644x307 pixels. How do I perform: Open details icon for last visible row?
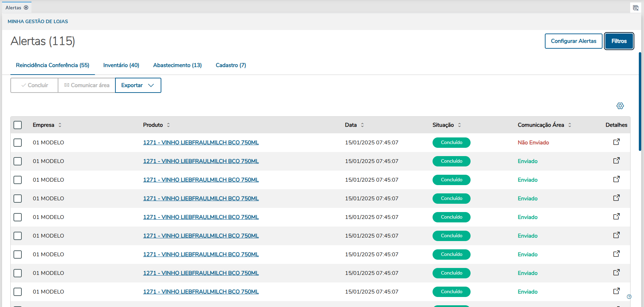pyautogui.click(x=616, y=291)
